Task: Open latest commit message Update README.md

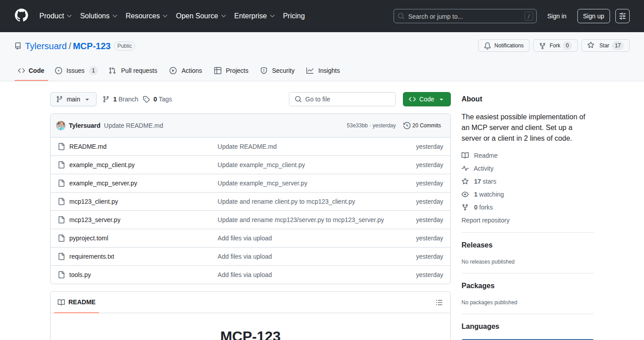Action: 134,126
